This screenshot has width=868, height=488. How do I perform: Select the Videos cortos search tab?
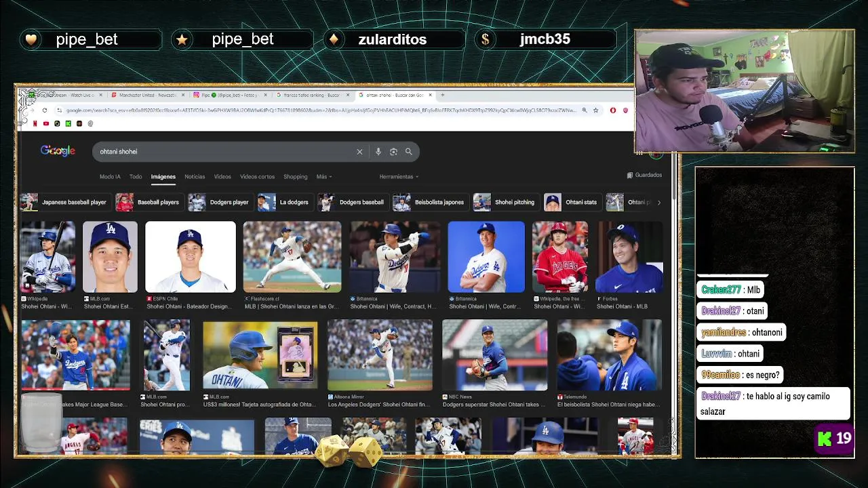click(x=257, y=177)
